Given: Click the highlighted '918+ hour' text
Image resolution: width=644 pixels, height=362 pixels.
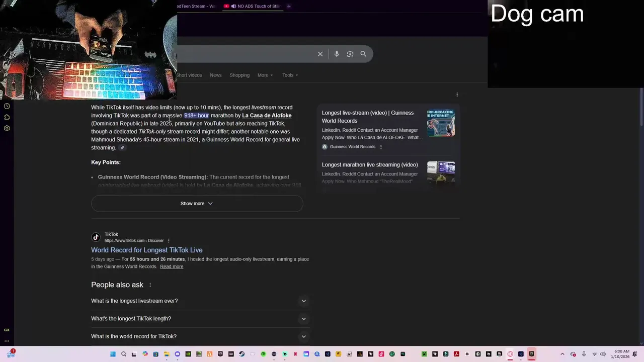Looking at the screenshot, I should [196, 116].
